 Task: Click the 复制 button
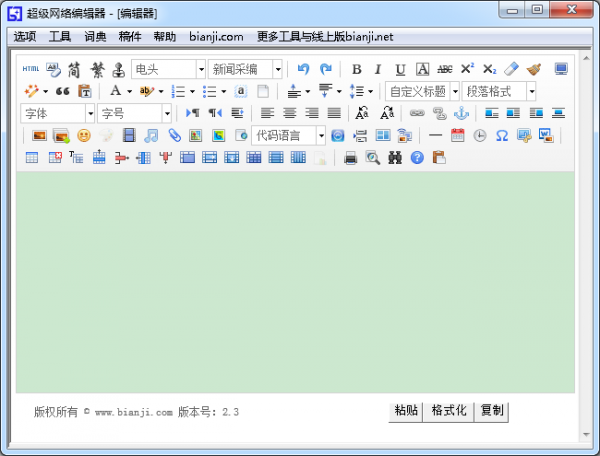click(492, 411)
